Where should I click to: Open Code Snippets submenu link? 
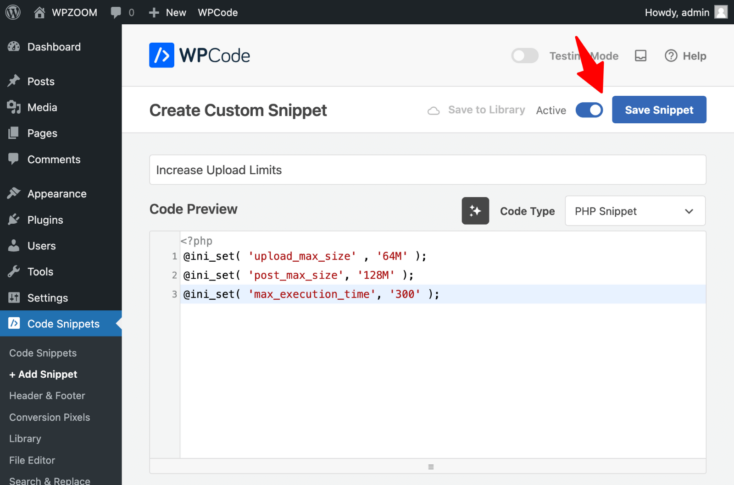point(43,353)
